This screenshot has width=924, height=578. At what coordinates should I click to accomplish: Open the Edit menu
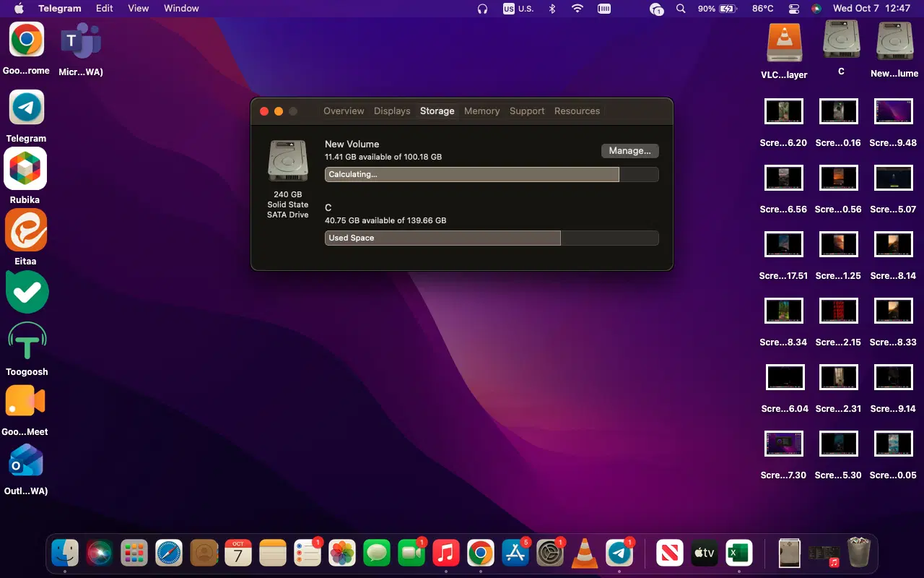click(x=105, y=8)
